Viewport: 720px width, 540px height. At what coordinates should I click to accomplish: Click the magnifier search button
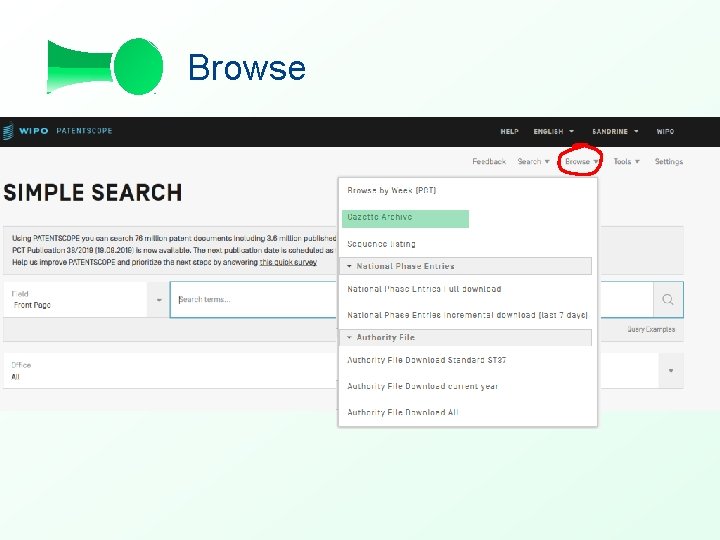point(668,300)
